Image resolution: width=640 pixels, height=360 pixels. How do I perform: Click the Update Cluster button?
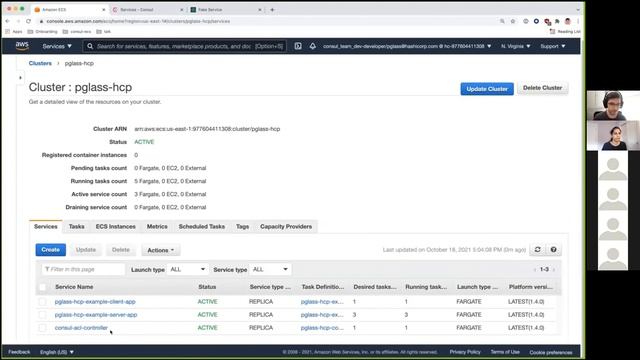pos(487,89)
